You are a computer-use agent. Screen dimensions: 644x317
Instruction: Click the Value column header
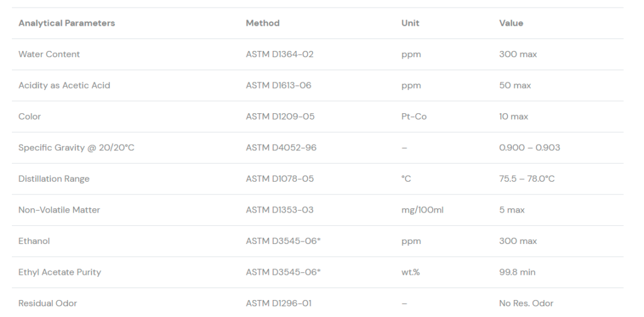tap(511, 23)
